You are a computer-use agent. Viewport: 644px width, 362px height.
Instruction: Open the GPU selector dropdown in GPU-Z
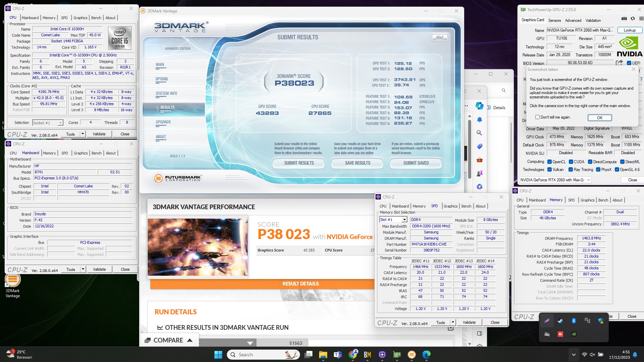[x=555, y=180]
